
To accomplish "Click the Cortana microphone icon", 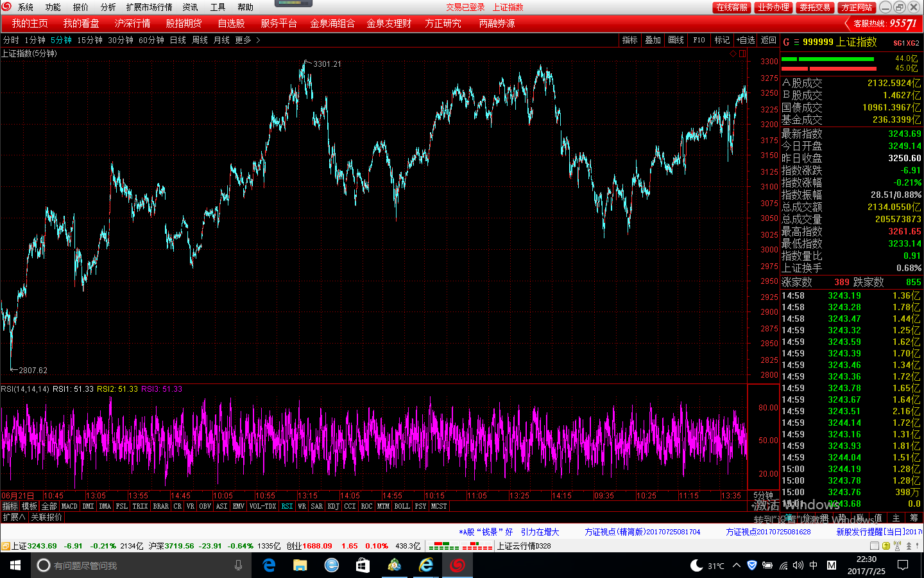I will coord(238,565).
